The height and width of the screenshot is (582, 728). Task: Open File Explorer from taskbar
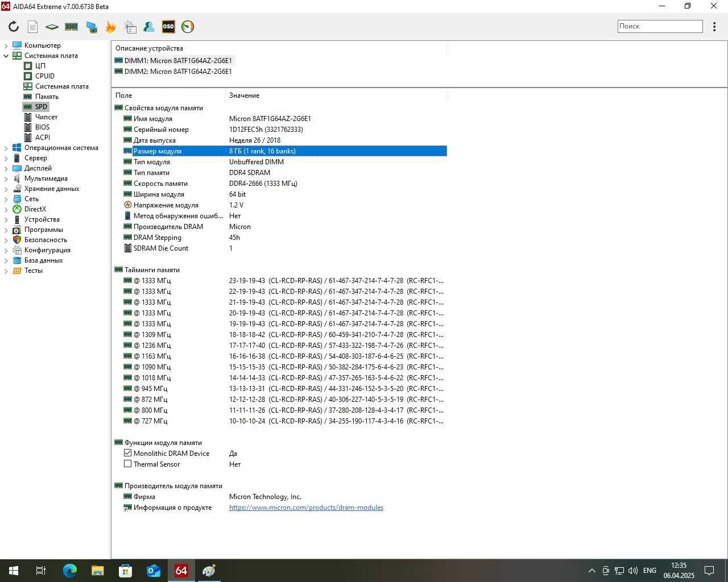point(97,571)
